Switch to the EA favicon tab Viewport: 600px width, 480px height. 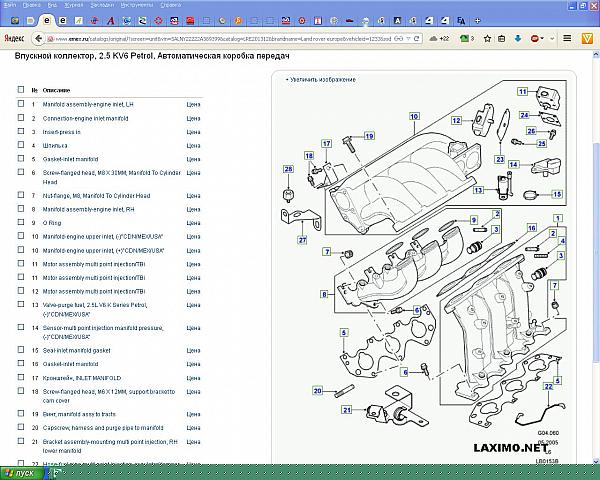[x=461, y=21]
